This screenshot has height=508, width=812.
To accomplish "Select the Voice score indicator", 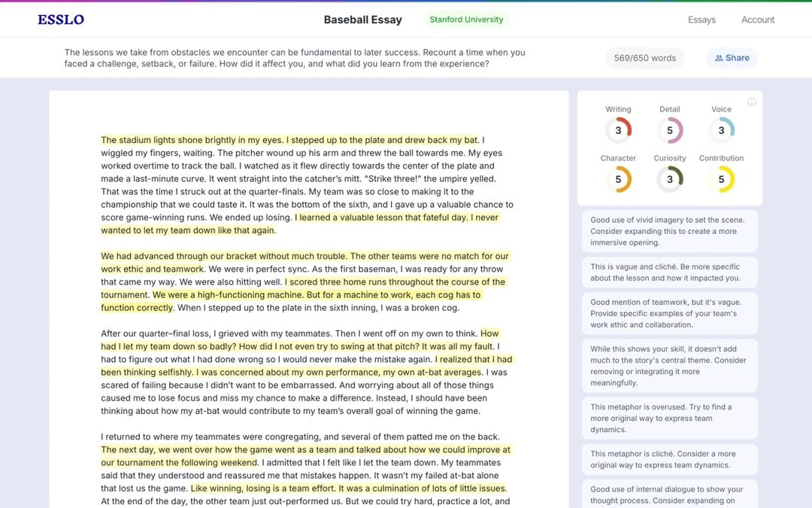I will [x=721, y=129].
